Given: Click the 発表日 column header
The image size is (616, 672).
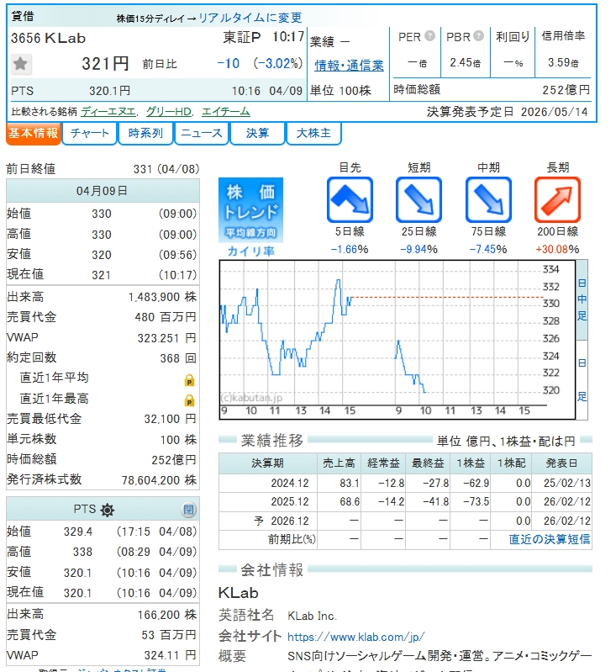Looking at the screenshot, I should tap(561, 463).
